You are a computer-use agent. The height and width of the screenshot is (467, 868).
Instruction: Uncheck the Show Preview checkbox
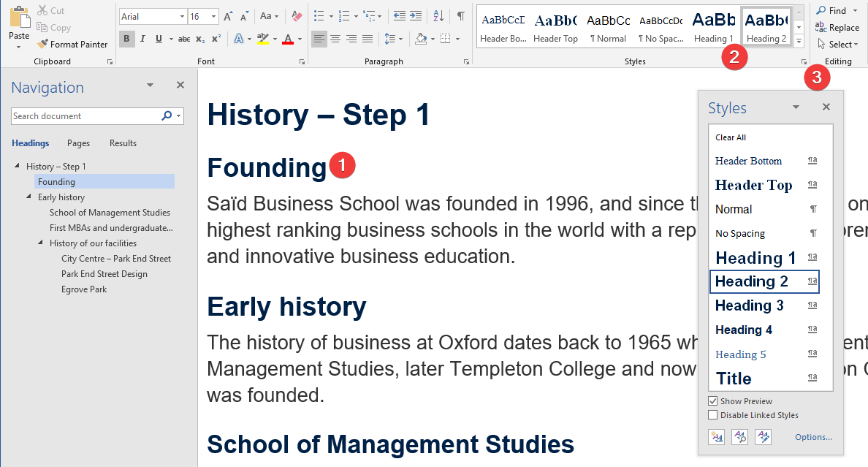coord(713,401)
